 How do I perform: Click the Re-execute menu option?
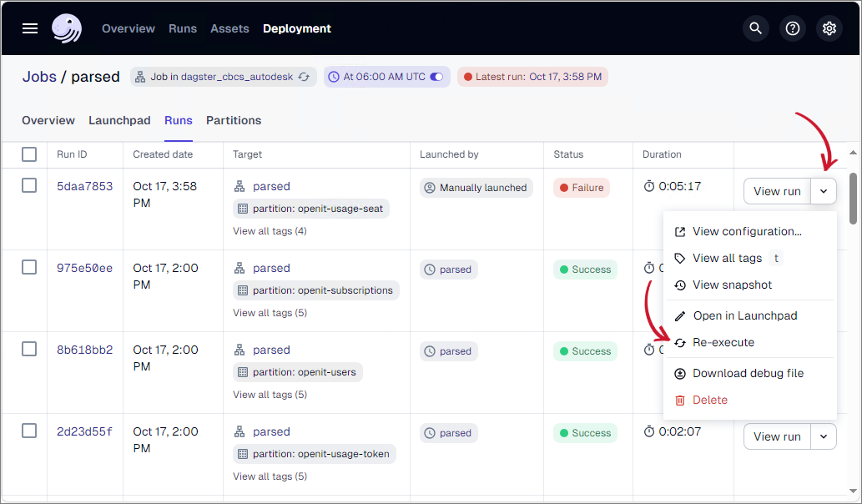[723, 342]
